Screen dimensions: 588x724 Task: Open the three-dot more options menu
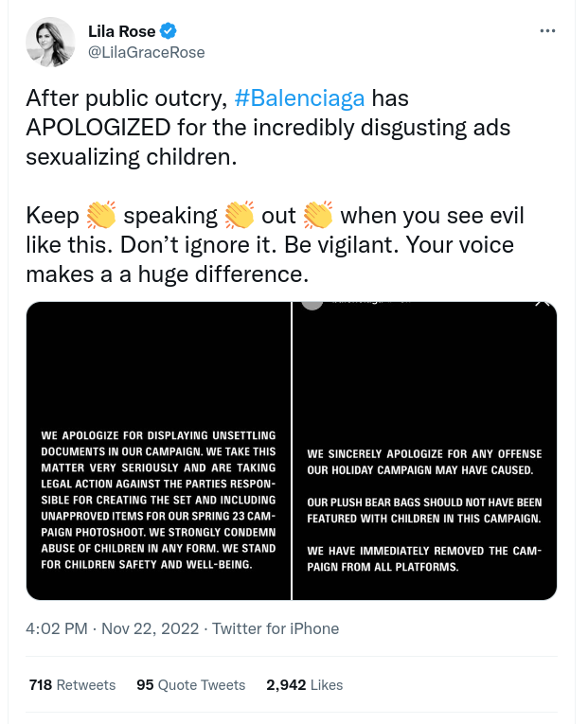tap(547, 30)
